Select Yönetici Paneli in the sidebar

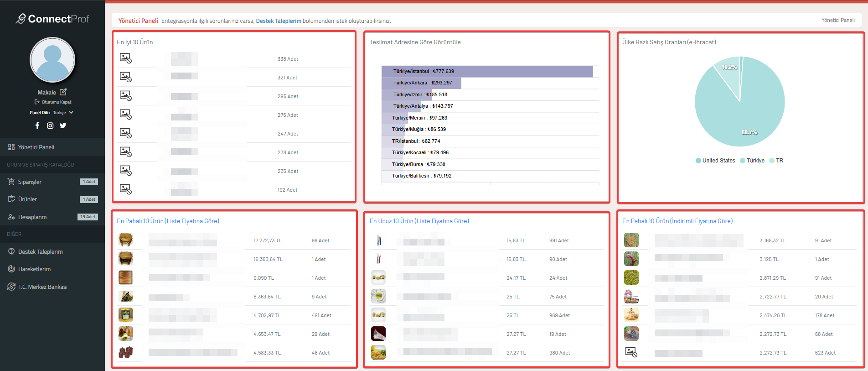point(52,147)
